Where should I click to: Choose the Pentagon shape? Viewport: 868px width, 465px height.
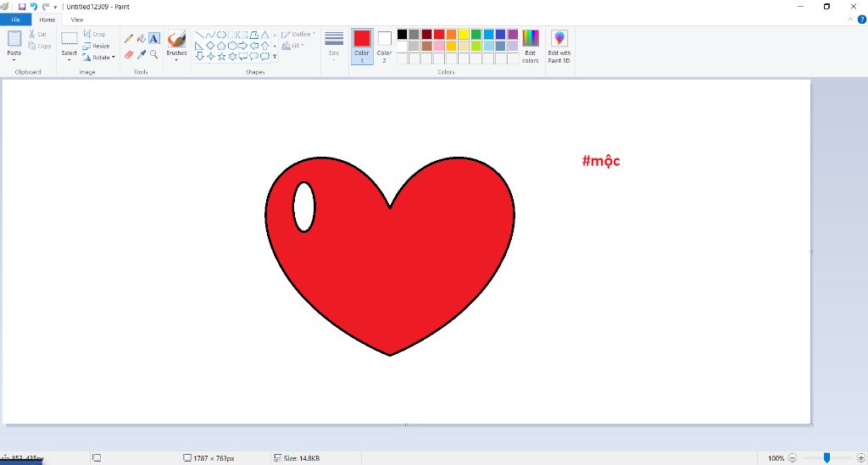coord(221,46)
